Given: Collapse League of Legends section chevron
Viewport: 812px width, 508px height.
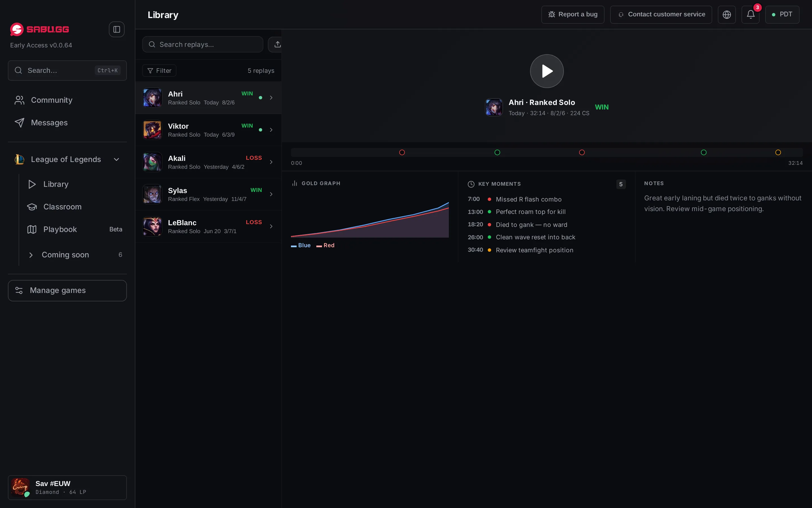Looking at the screenshot, I should [116, 159].
